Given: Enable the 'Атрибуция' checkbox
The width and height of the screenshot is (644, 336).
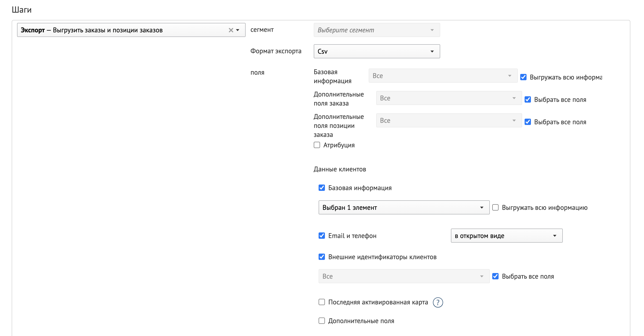Looking at the screenshot, I should point(317,145).
